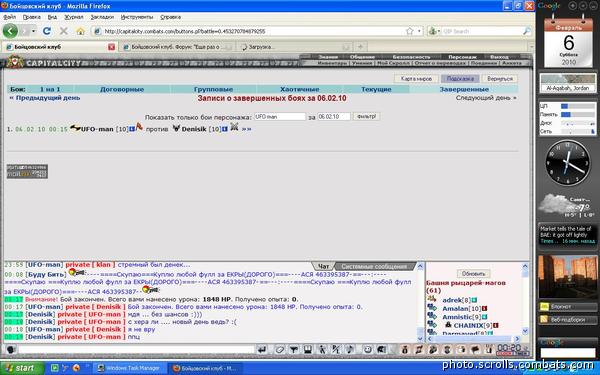Click the character name filter input field
Viewport: 600px width, 375px height.
pyautogui.click(x=280, y=116)
